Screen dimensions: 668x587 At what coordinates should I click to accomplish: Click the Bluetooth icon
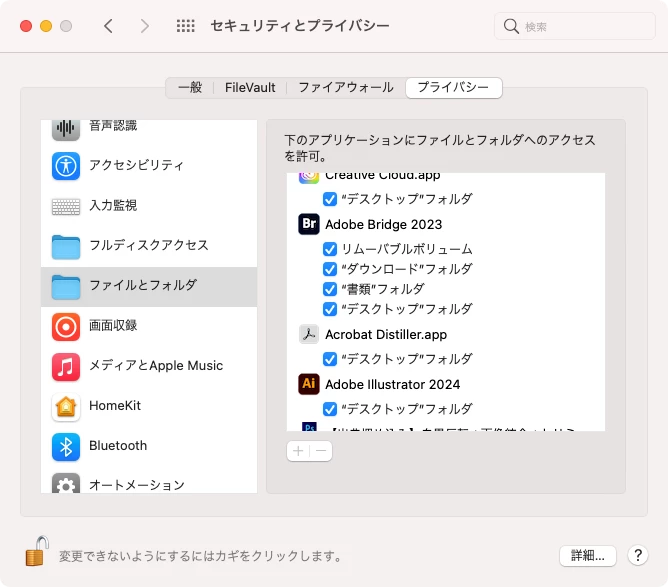[x=66, y=447]
